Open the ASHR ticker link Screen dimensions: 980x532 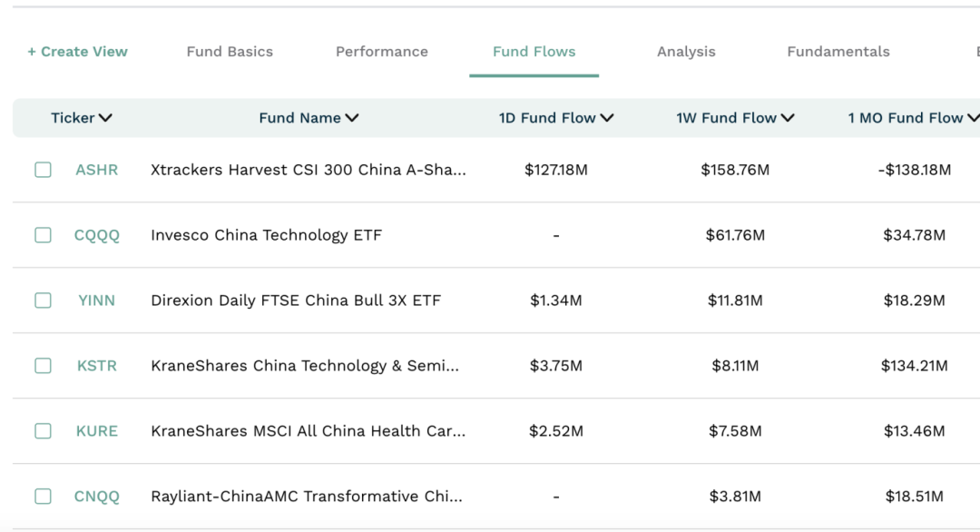coord(97,170)
